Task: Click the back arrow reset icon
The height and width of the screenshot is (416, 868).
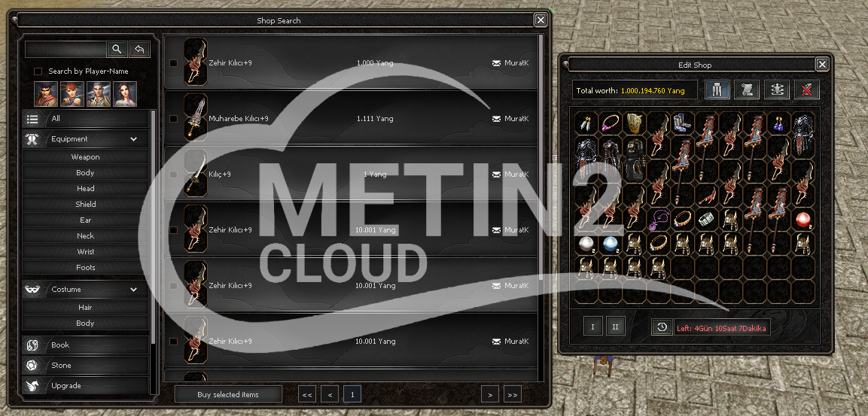Action: coord(139,50)
